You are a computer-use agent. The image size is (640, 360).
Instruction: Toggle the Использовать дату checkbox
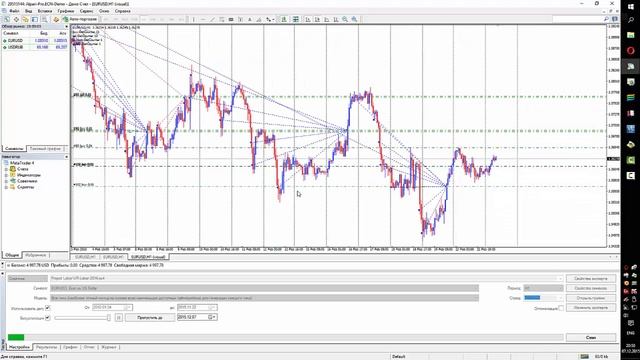pos(48,308)
